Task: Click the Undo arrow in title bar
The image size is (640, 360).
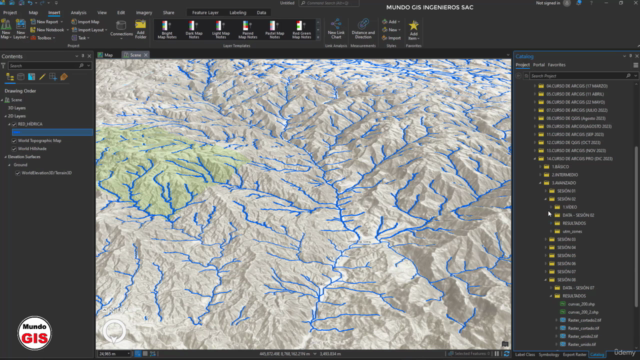Action: (30, 3)
